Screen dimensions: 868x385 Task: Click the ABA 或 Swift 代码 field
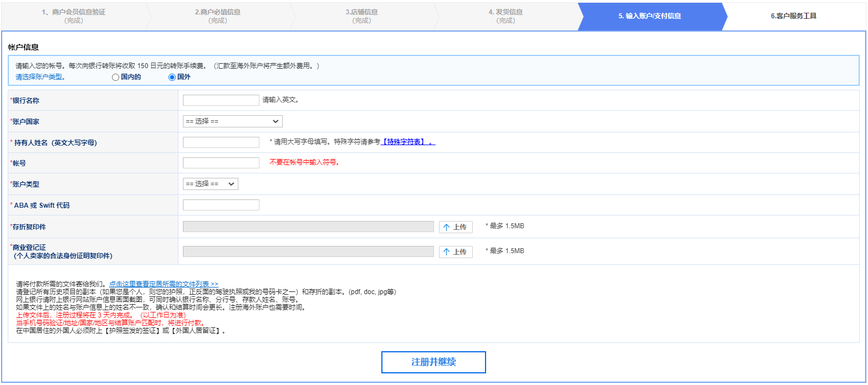(221, 205)
